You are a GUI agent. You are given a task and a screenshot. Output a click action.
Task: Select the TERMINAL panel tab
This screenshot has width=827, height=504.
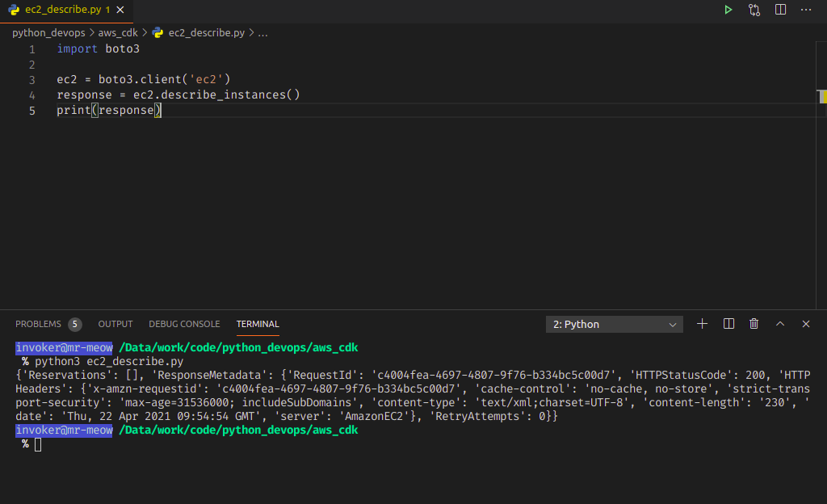258,324
